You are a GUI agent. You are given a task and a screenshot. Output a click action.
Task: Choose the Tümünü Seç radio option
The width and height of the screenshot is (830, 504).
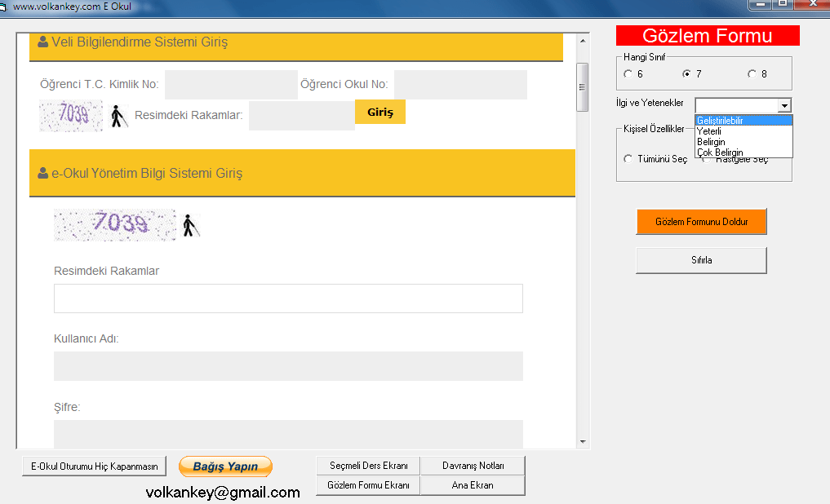click(x=628, y=159)
